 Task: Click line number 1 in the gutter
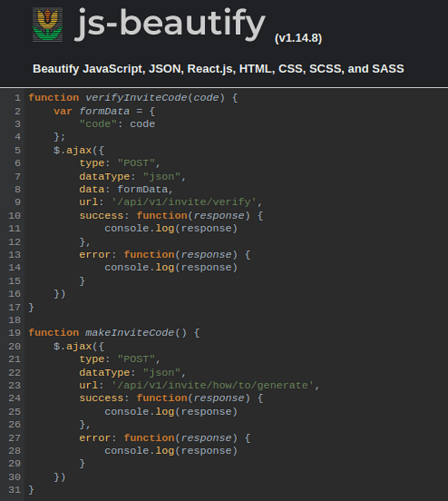click(x=17, y=98)
